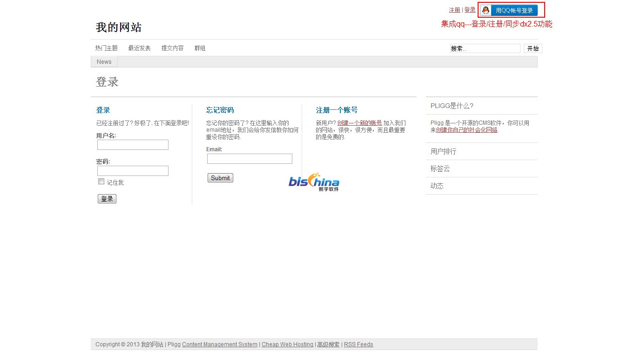Focus the 密码 input field
The image size is (628, 364).
[133, 171]
